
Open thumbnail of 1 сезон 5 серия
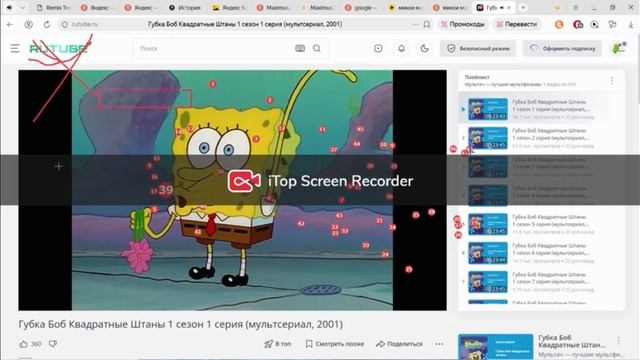tap(488, 224)
